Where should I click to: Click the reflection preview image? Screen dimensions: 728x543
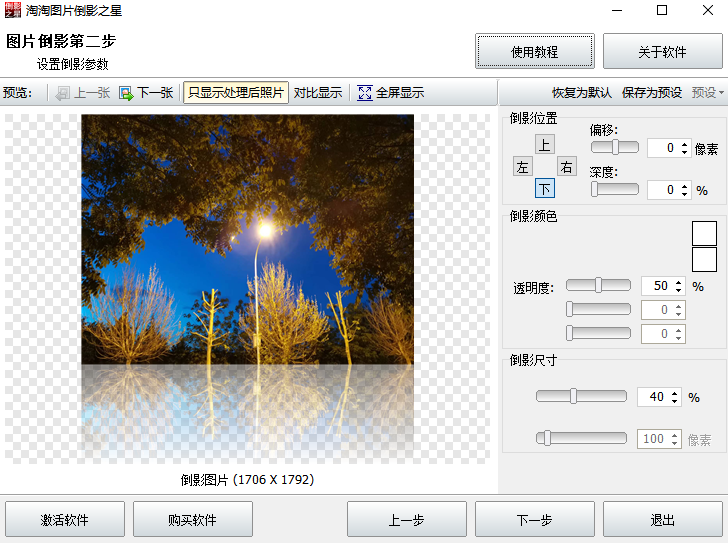coord(247,289)
